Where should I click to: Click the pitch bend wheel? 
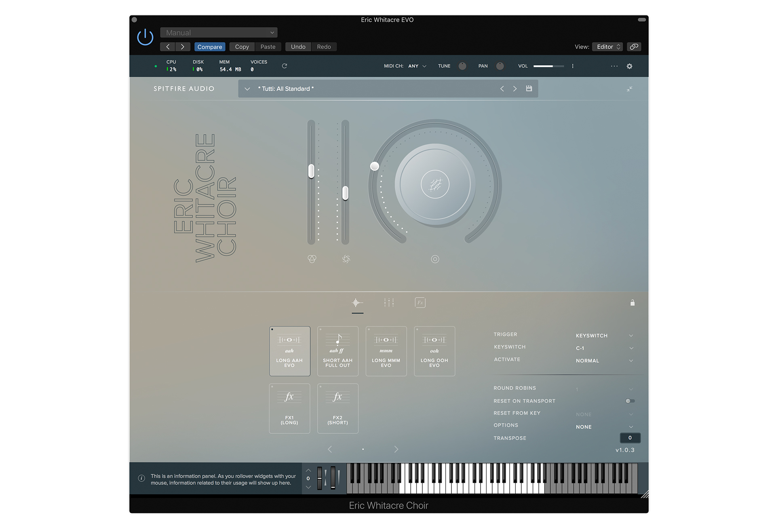(x=320, y=478)
